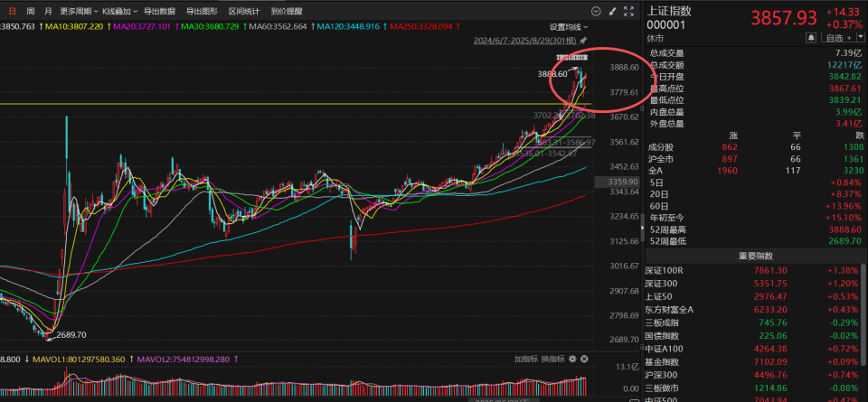Click the bell alert icon
This screenshot has height=402, width=868.
point(812,38)
